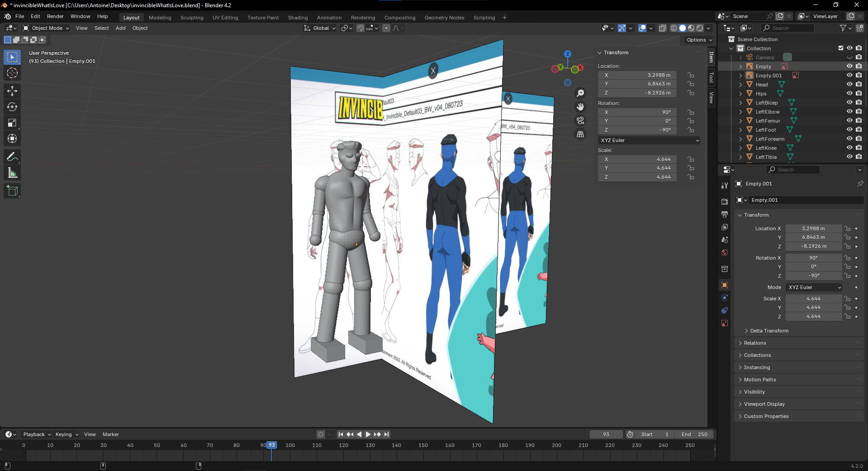The image size is (868, 471).
Task: Hide the Empty object in viewport
Action: [x=849, y=66]
